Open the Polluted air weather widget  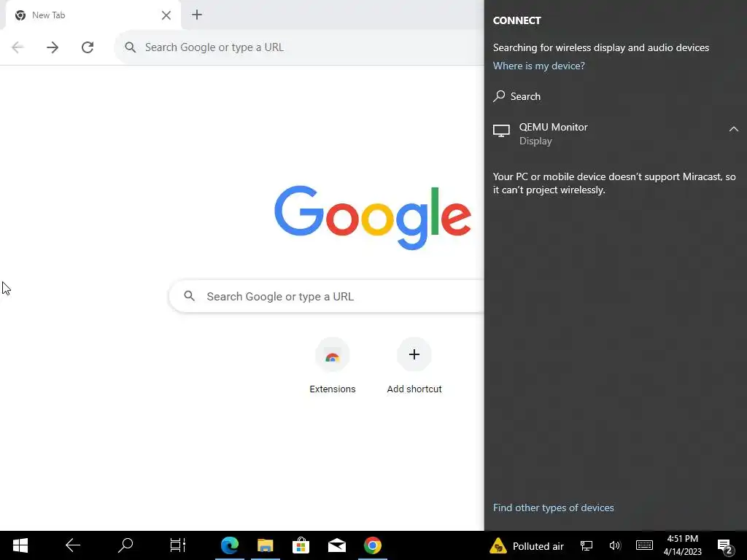(527, 545)
